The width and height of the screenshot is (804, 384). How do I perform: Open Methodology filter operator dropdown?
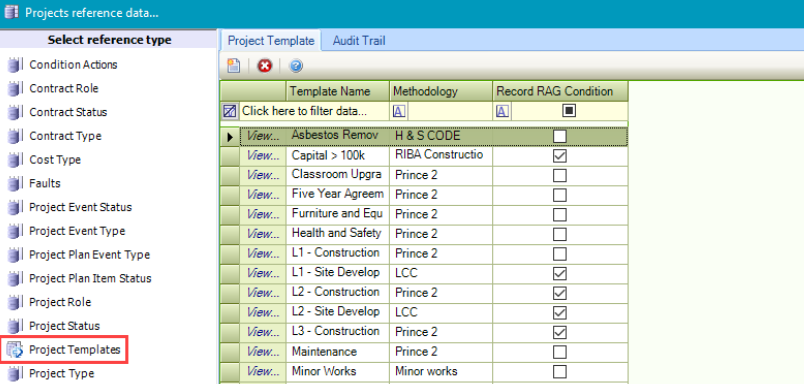click(x=399, y=111)
